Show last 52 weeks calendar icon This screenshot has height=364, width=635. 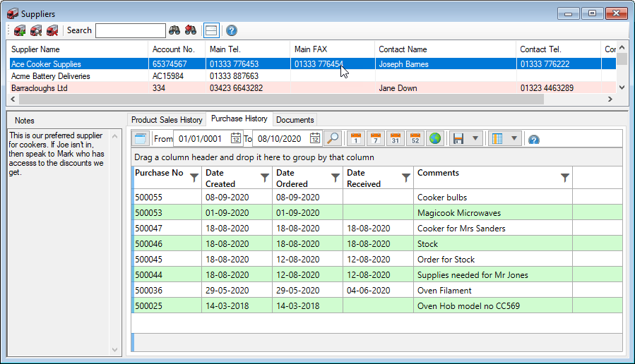(415, 138)
